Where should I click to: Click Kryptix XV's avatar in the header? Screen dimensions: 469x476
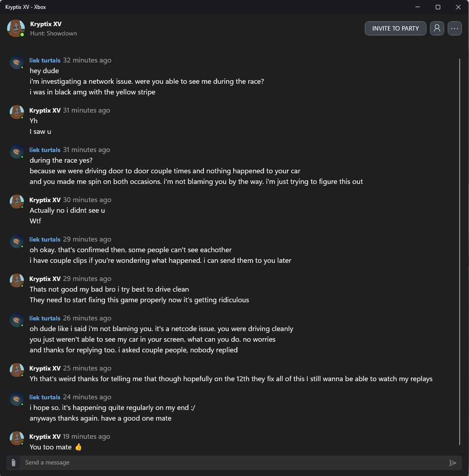point(16,28)
